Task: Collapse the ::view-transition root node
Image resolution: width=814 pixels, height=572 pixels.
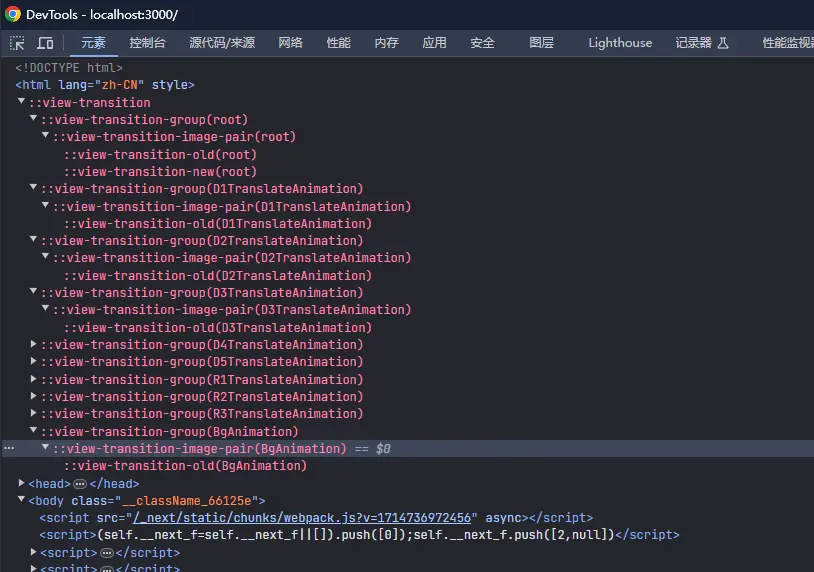Action: [x=21, y=102]
